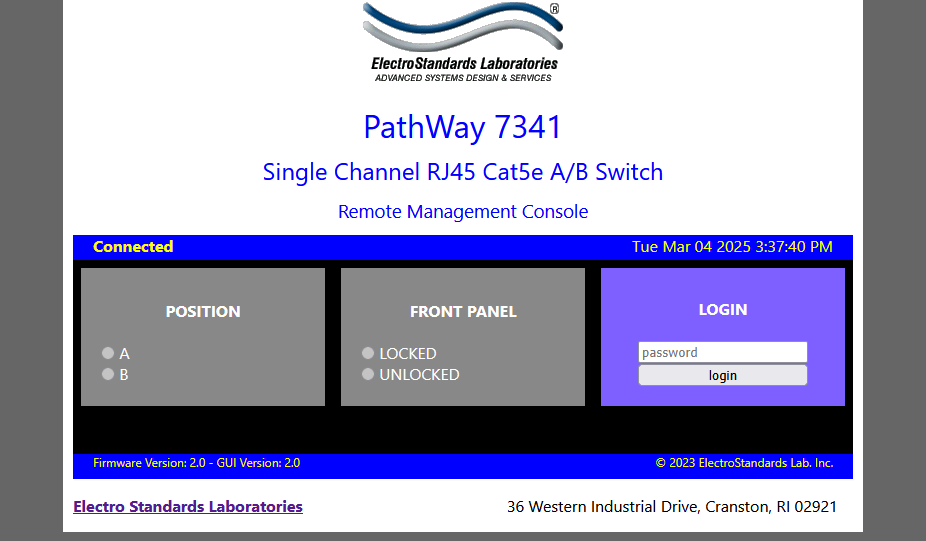
Task: Choose LOCKED front panel option
Action: tap(368, 353)
